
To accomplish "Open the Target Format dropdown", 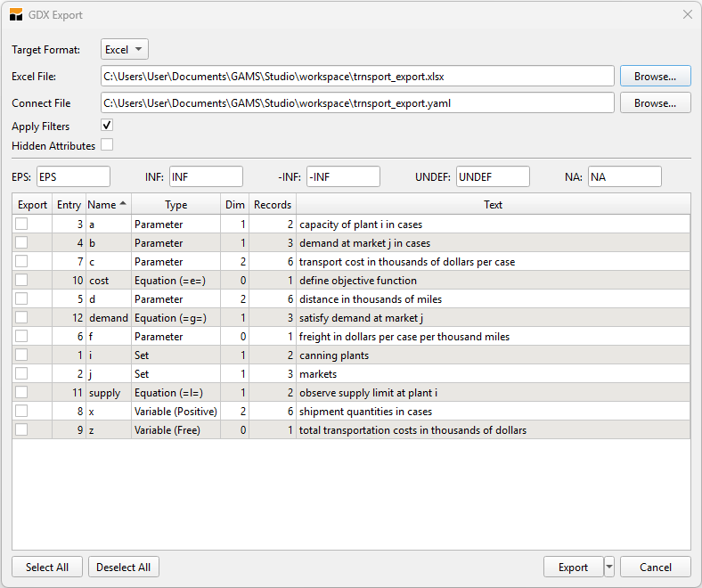I will [125, 50].
